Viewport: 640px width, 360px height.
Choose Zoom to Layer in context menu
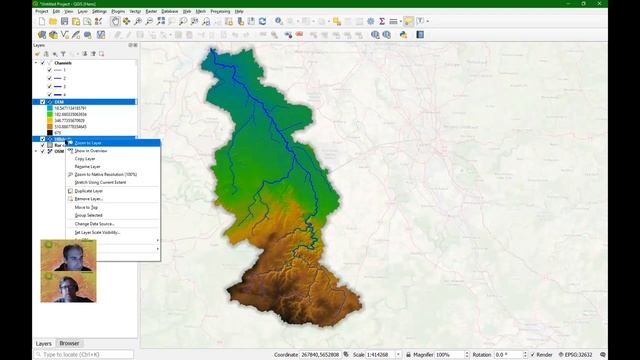(113, 143)
